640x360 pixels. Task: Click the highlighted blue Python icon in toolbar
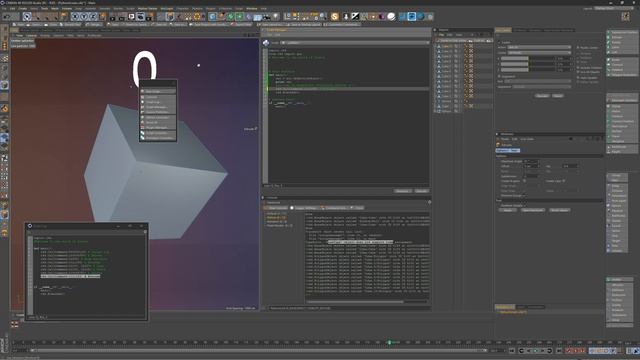tap(411, 16)
